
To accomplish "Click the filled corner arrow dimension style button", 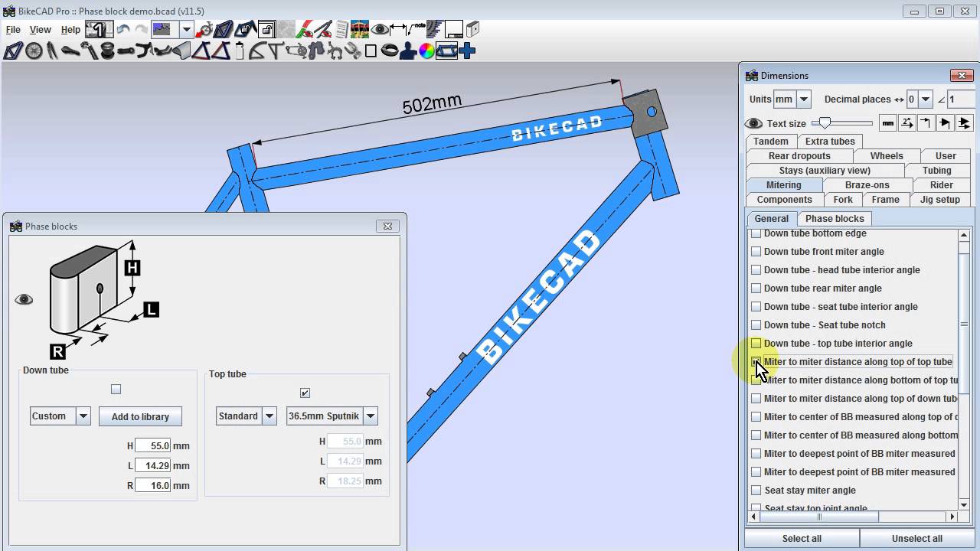I will point(945,122).
